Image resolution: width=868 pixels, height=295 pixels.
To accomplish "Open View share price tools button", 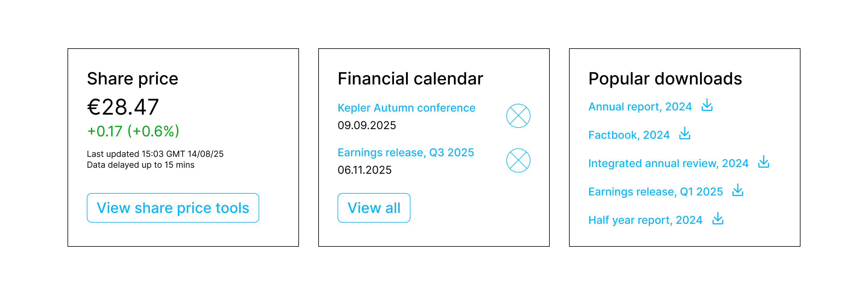I will [x=173, y=208].
